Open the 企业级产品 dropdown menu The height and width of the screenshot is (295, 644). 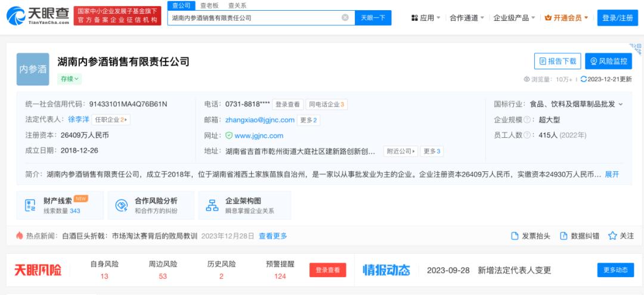pos(514,18)
